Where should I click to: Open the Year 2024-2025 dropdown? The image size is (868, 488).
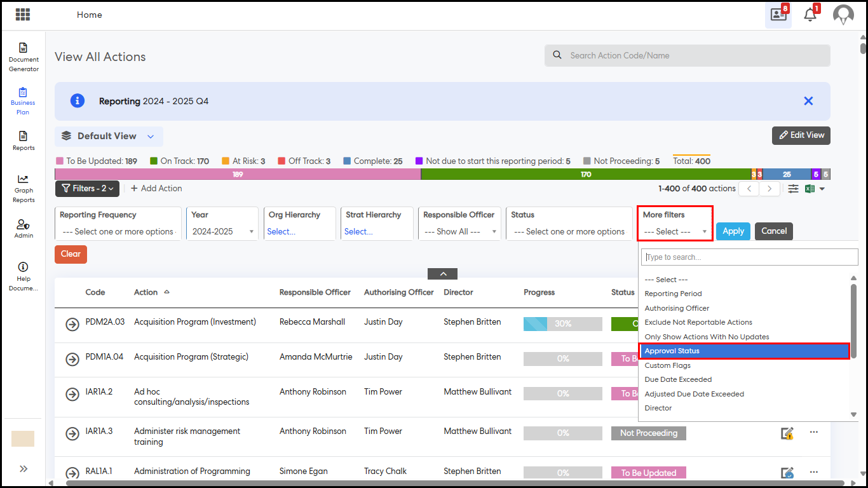(x=222, y=231)
